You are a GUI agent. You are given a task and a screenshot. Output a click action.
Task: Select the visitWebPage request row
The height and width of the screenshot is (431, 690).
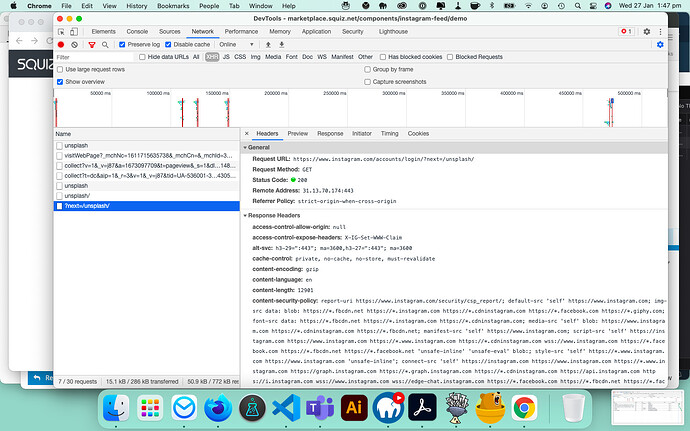[x=147, y=155]
